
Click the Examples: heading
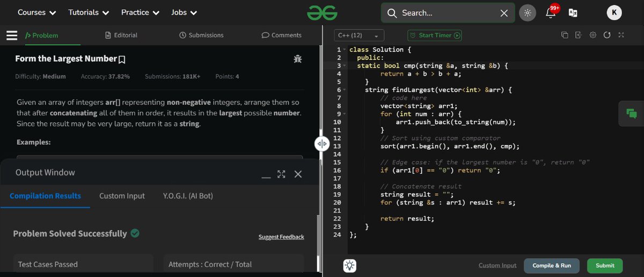[x=34, y=142]
